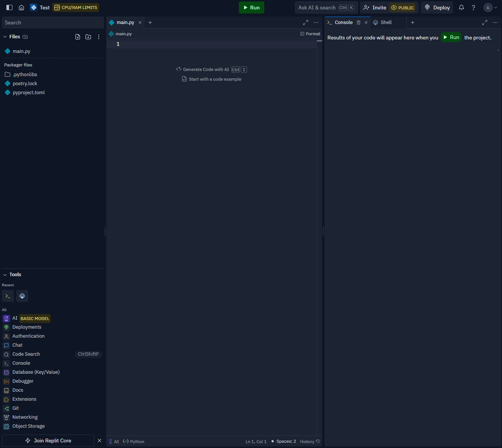This screenshot has width=502, height=448.
Task: Create a new folder in Files
Action: (x=88, y=37)
